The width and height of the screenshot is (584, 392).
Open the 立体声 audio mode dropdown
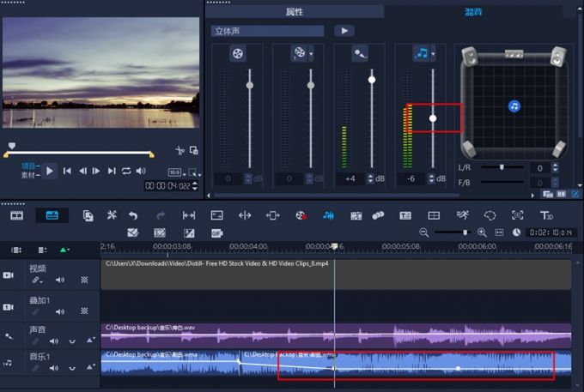[267, 31]
